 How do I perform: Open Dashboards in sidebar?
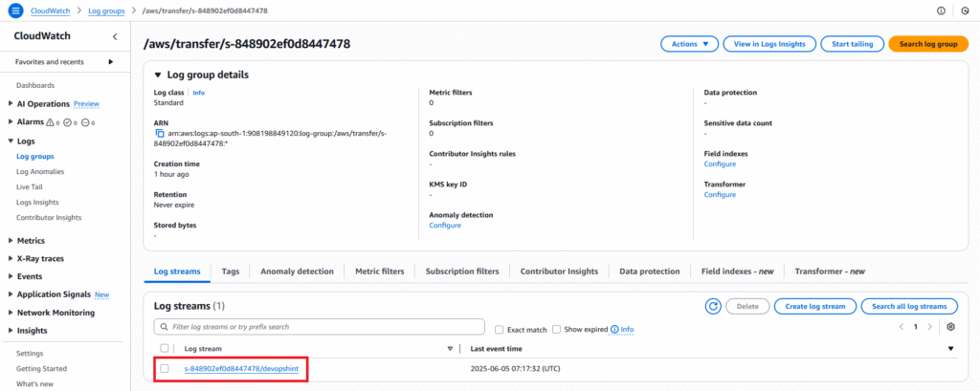point(35,85)
